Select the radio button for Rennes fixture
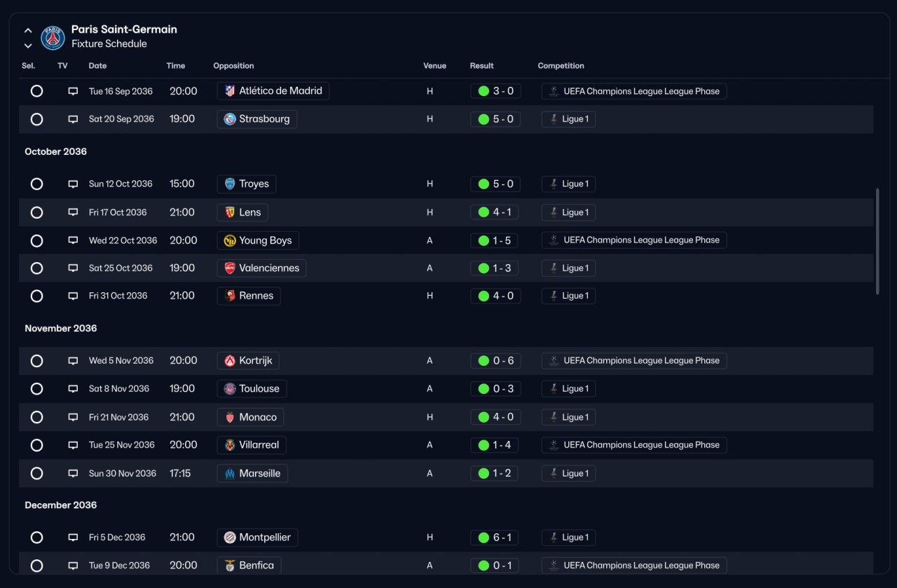The width and height of the screenshot is (897, 588). (x=36, y=296)
